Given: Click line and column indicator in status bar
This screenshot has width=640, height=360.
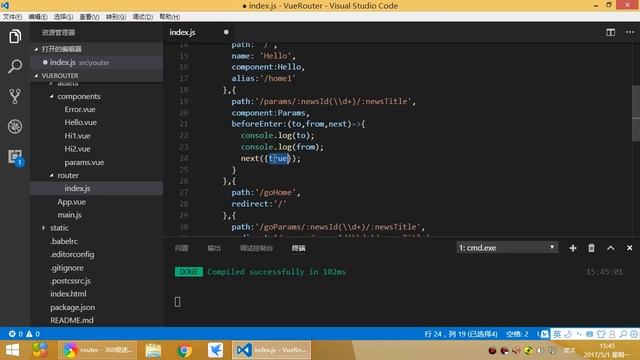Looking at the screenshot, I should 460,334.
